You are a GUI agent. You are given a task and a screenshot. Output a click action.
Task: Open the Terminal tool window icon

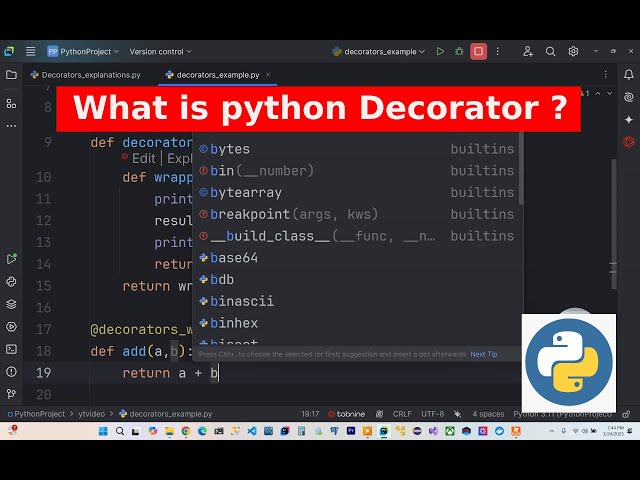coord(11,349)
